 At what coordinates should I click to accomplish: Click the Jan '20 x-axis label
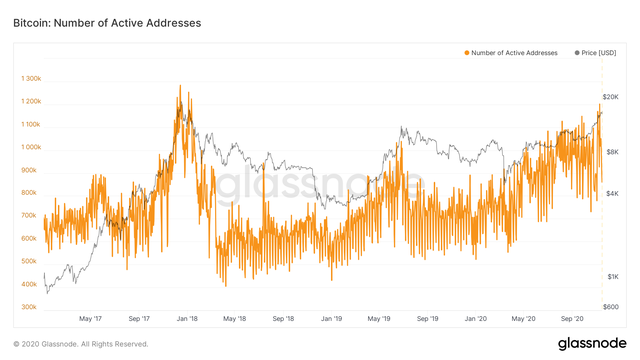pyautogui.click(x=476, y=318)
